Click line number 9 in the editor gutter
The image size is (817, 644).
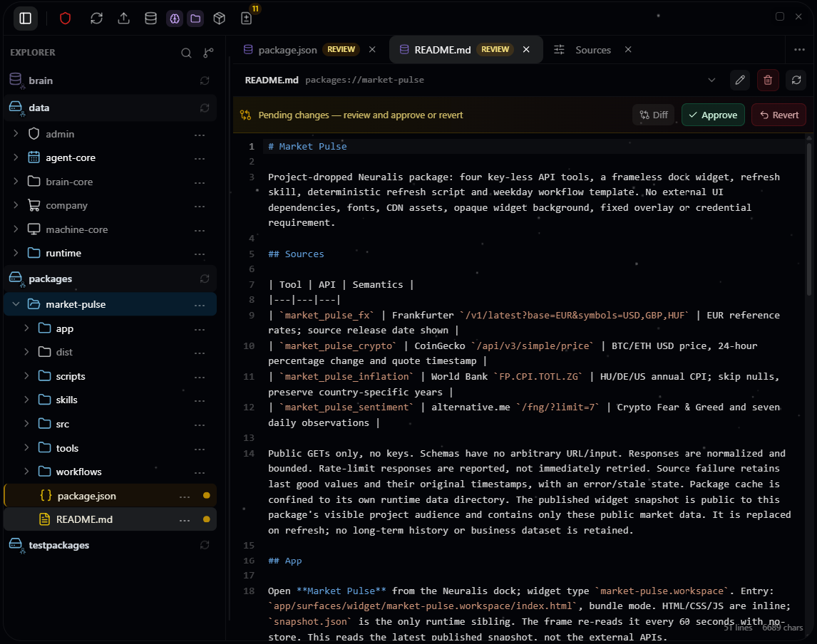[x=252, y=316]
